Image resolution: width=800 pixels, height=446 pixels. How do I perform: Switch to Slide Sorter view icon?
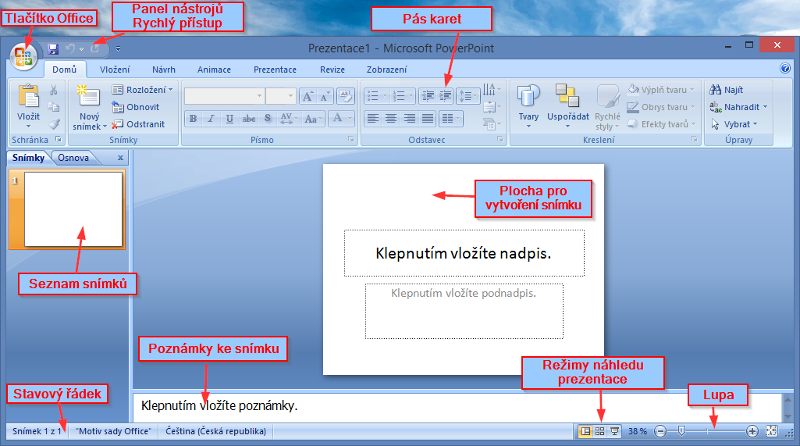(600, 431)
